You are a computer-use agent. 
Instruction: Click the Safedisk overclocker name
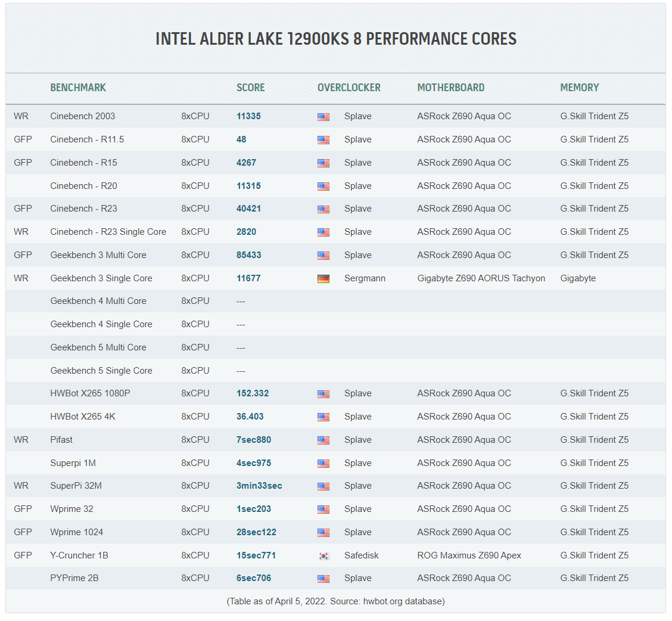coord(361,555)
